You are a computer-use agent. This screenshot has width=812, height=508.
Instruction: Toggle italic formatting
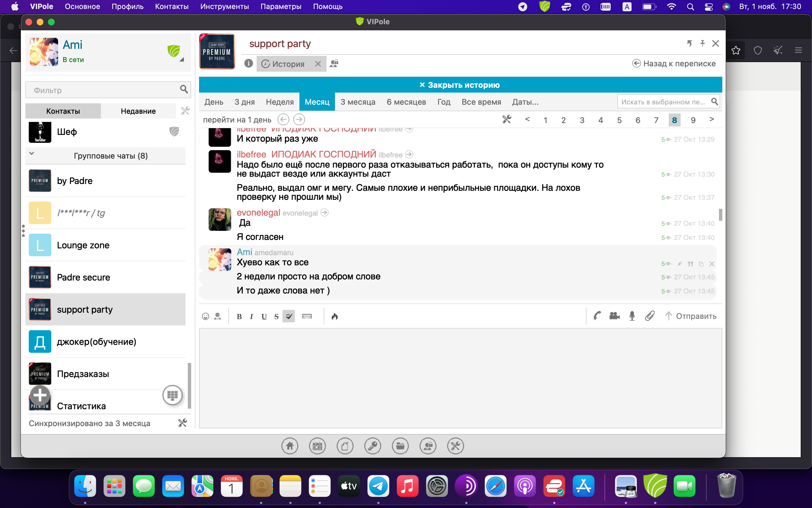[251, 316]
